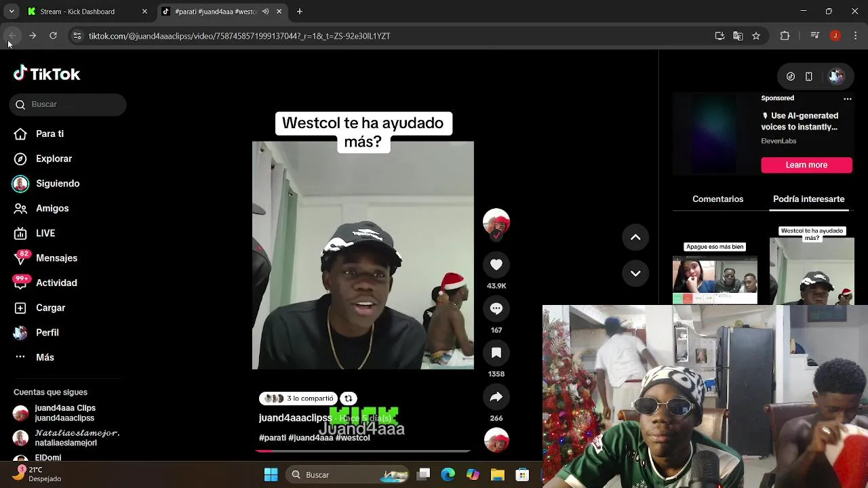
Task: Click Cargar to upload a video
Action: (x=39, y=308)
